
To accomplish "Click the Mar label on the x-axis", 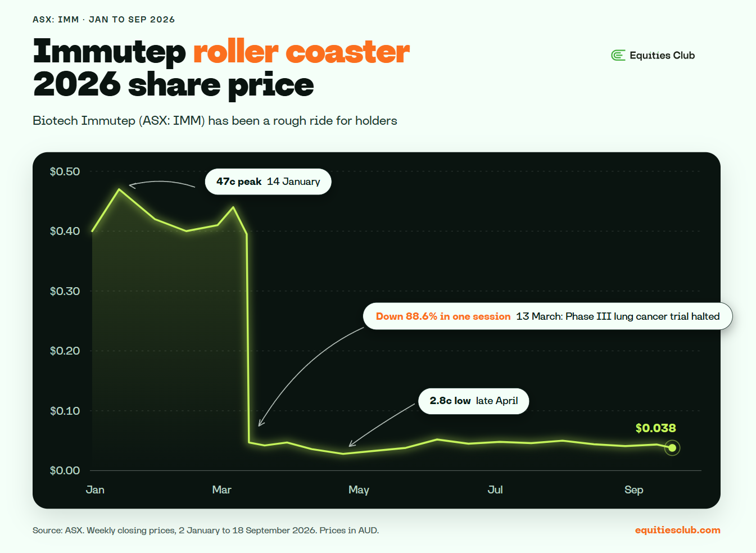I will (x=221, y=489).
